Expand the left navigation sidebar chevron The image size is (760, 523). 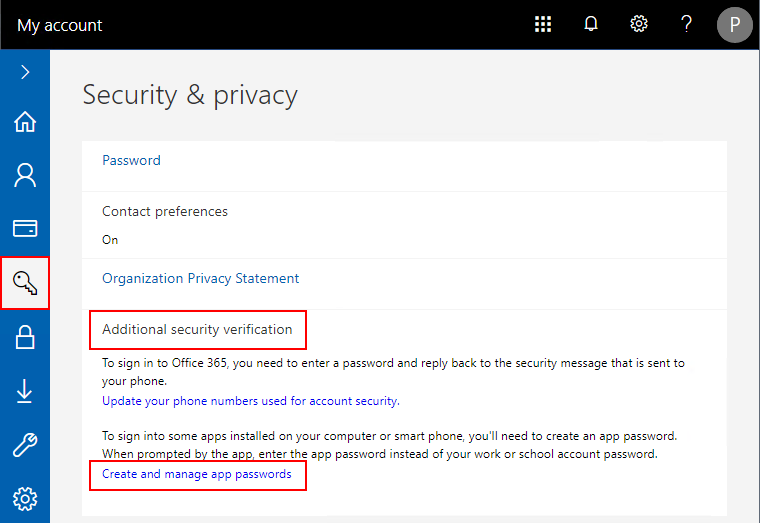pos(25,72)
